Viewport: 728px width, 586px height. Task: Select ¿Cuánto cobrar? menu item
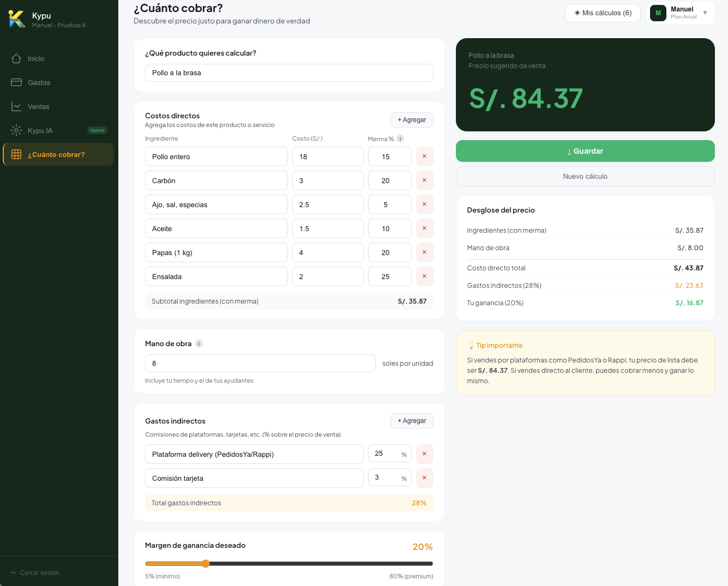58,154
